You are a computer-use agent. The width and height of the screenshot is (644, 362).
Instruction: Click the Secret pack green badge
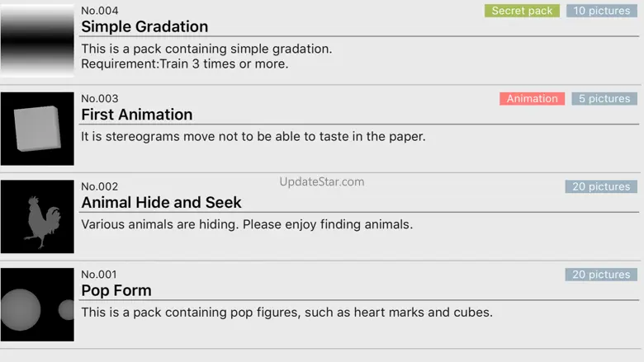[x=522, y=11]
